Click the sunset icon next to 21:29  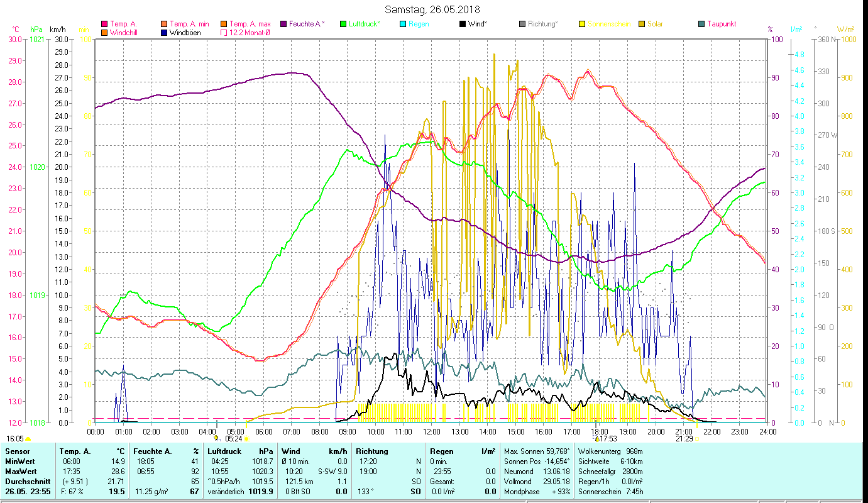tap(696, 439)
